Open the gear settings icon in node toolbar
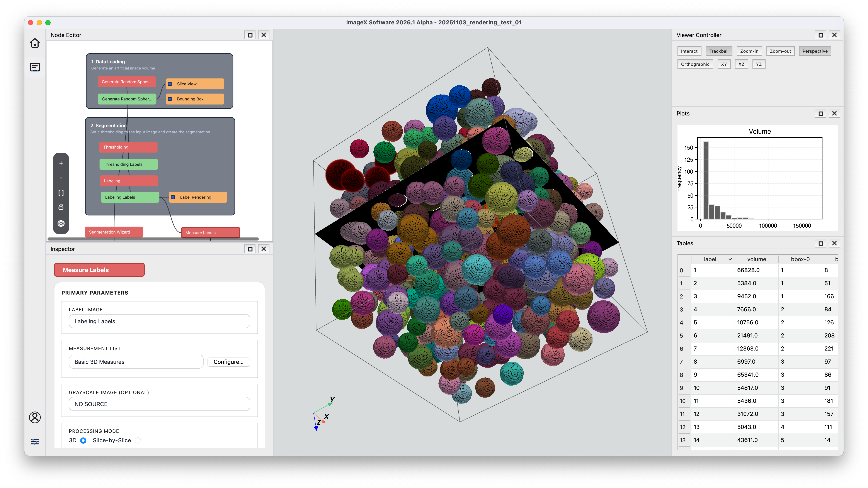Viewport: 868px width, 488px height. coord(61,223)
